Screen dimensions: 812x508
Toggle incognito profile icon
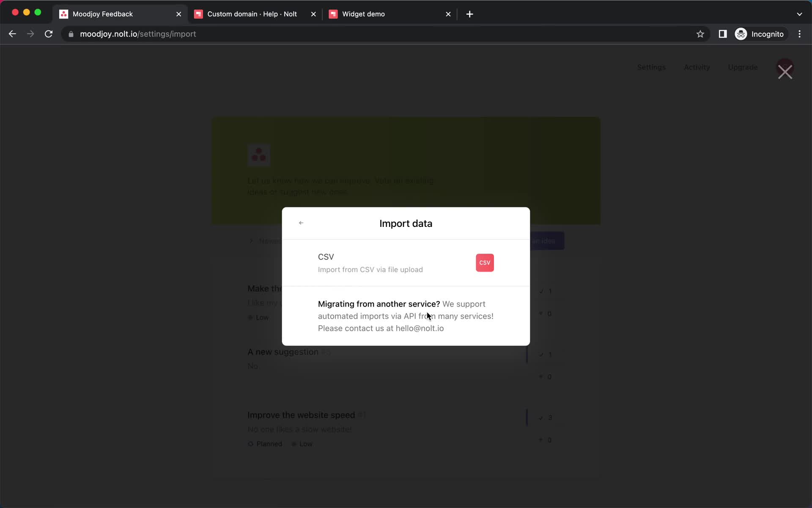pos(741,34)
